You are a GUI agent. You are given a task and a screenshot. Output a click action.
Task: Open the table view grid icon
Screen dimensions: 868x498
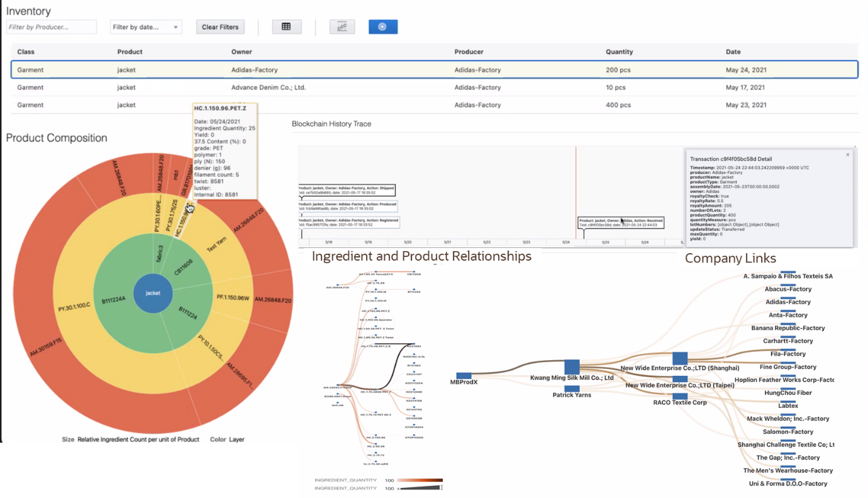[286, 26]
